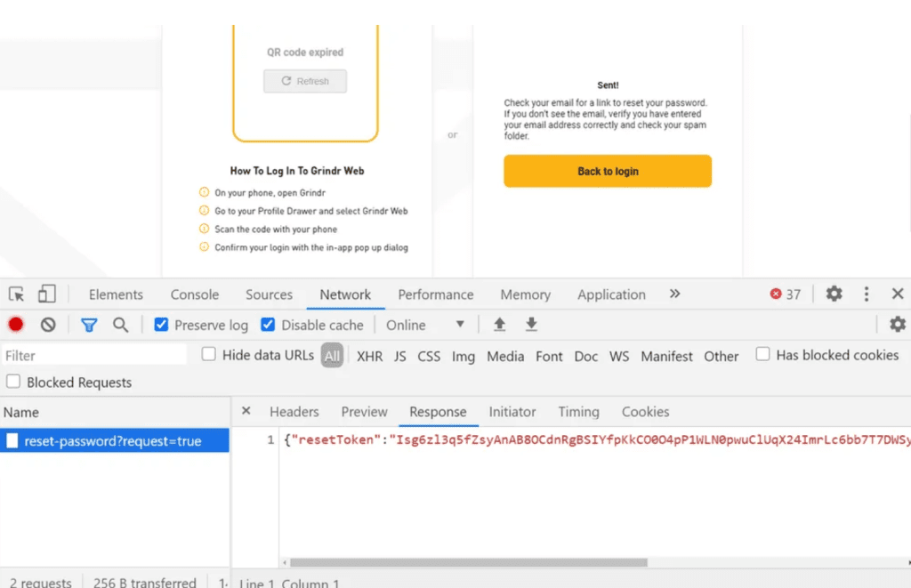Switch to the Console tab
Screen dimensions: 911x588
pos(195,294)
